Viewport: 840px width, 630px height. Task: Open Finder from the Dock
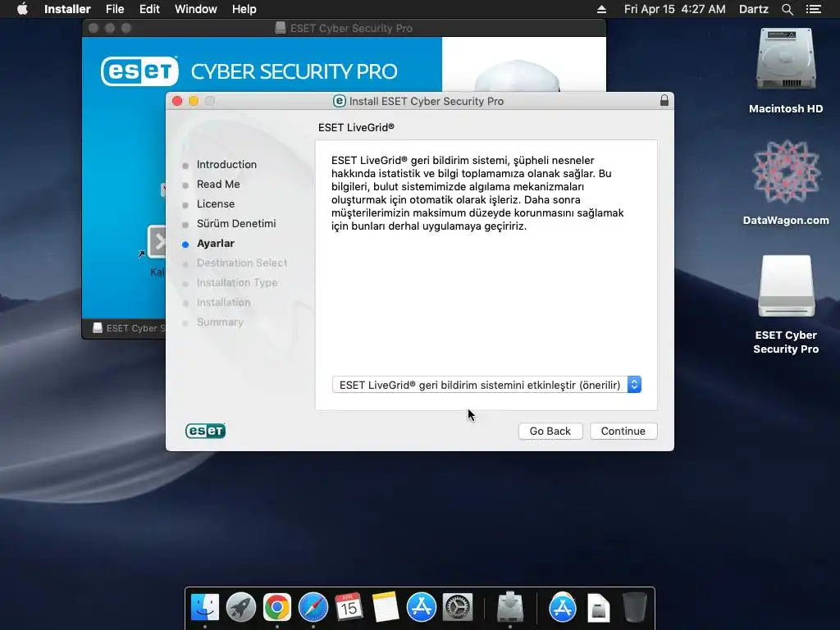pos(205,608)
